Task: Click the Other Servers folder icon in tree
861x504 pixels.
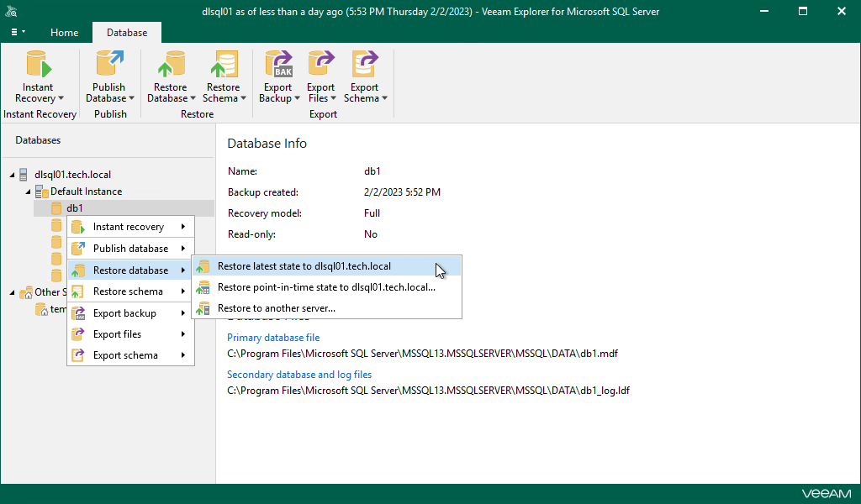Action: [26, 292]
